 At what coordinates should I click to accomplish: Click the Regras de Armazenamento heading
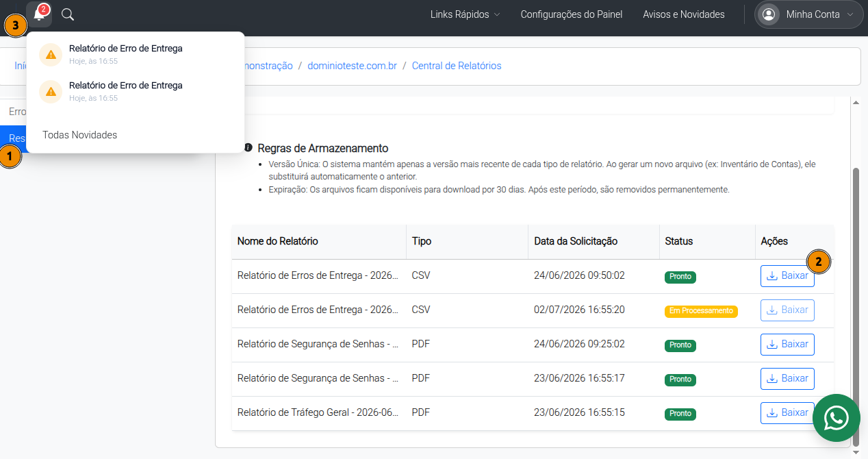[x=323, y=148]
